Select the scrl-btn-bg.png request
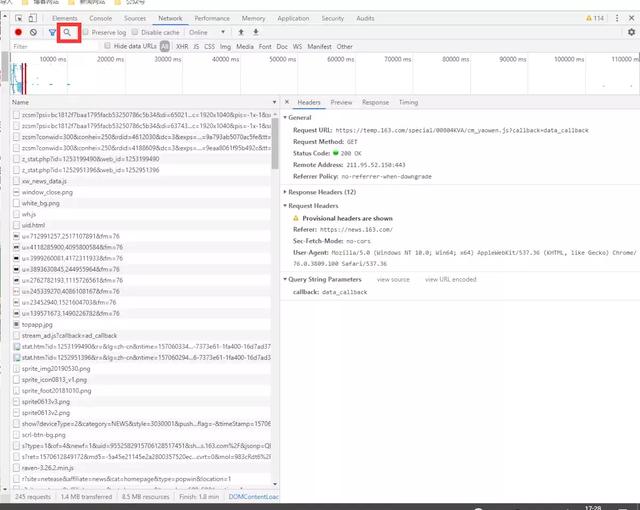This screenshot has height=510, width=640. [x=141, y=435]
